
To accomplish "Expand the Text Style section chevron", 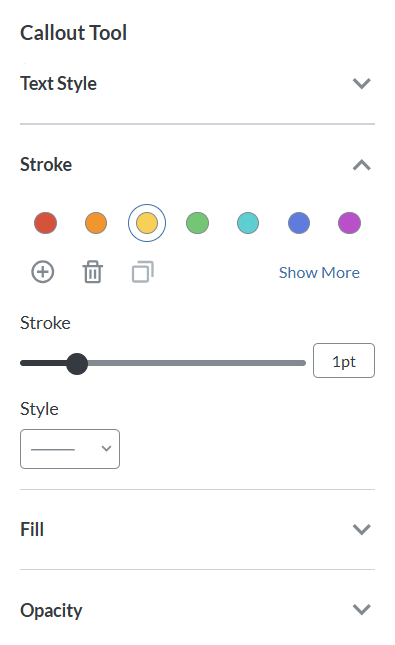I will pos(362,84).
